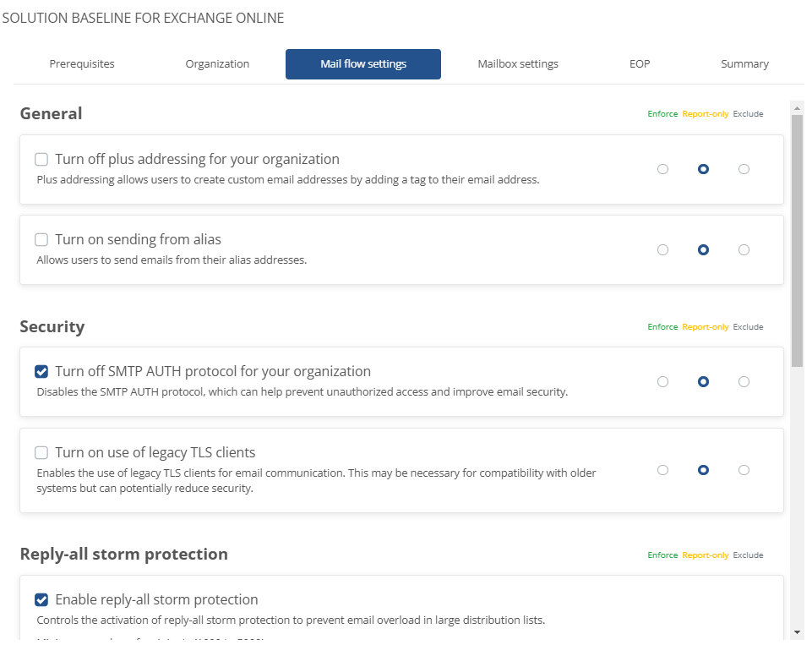Enable Turn on sending from alias checkbox
812x645 pixels.
[41, 240]
